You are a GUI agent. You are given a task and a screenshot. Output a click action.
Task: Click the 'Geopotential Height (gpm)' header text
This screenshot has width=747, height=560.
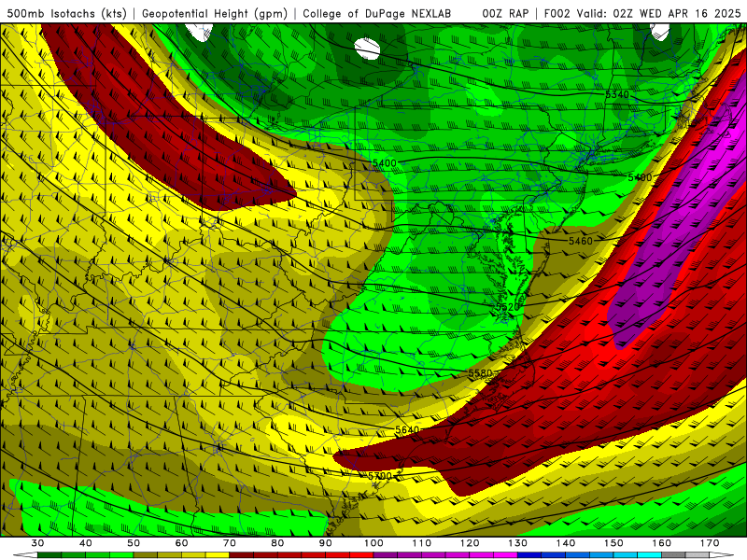215,13
